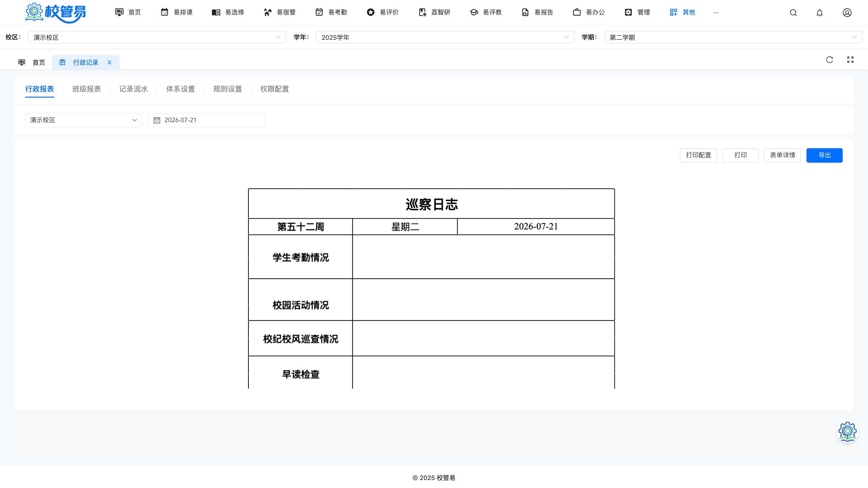This screenshot has height=488, width=868.
Task: Toggle fullscreen with the expand icon
Action: 850,60
